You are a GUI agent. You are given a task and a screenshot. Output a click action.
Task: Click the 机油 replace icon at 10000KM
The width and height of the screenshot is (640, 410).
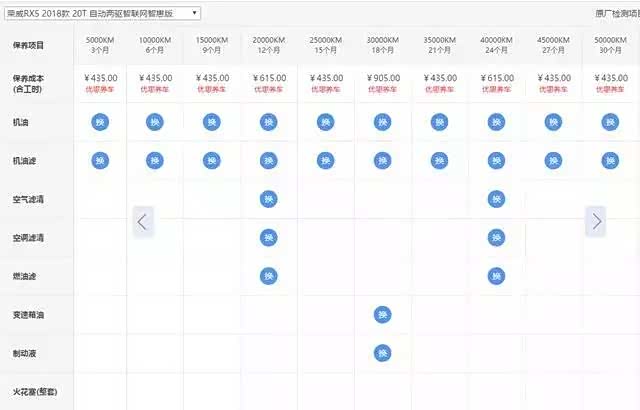pyautogui.click(x=155, y=122)
